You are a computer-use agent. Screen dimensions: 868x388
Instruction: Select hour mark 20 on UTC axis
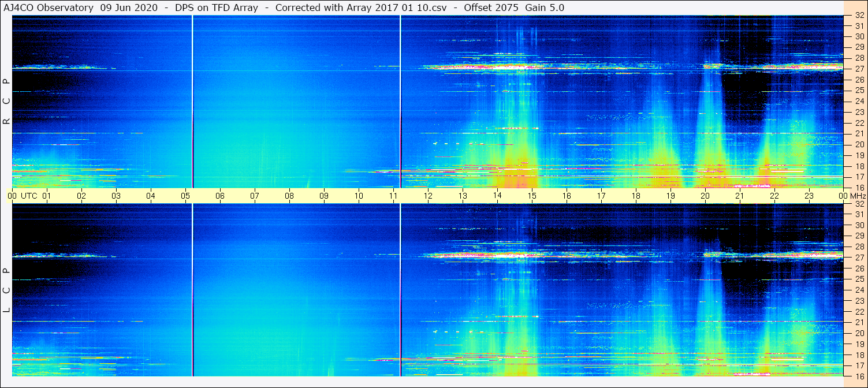[705, 196]
